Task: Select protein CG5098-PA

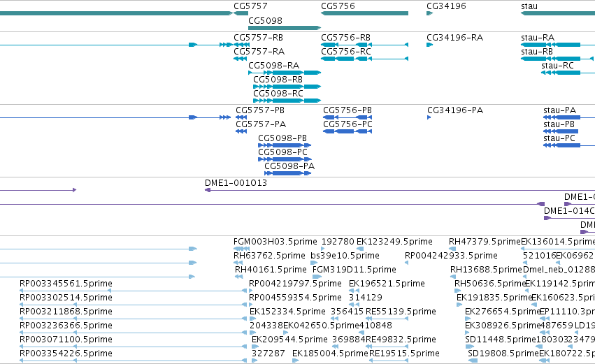Action: [x=289, y=166]
